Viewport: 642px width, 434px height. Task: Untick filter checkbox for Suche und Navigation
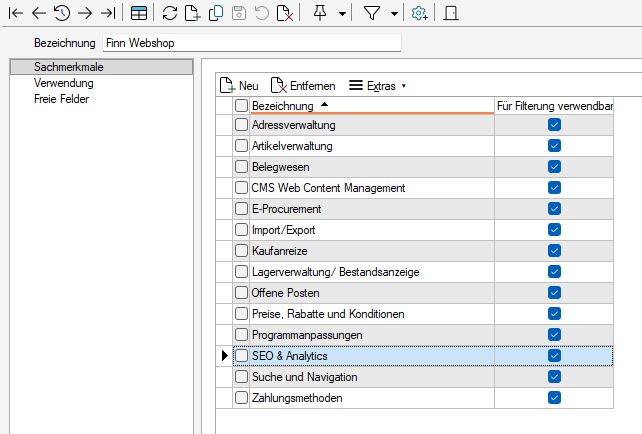(x=554, y=377)
